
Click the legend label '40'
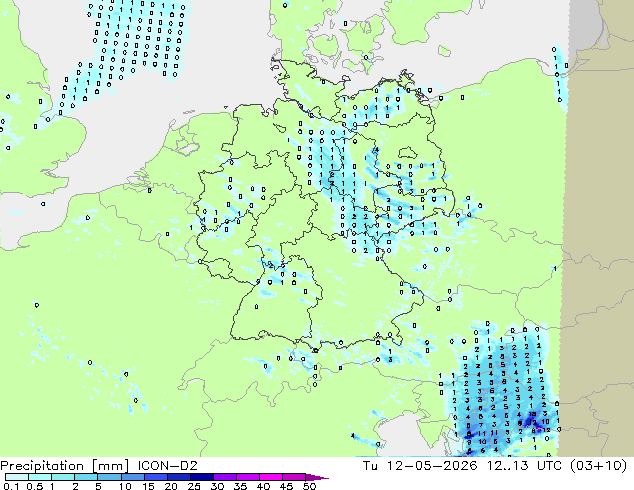click(263, 486)
